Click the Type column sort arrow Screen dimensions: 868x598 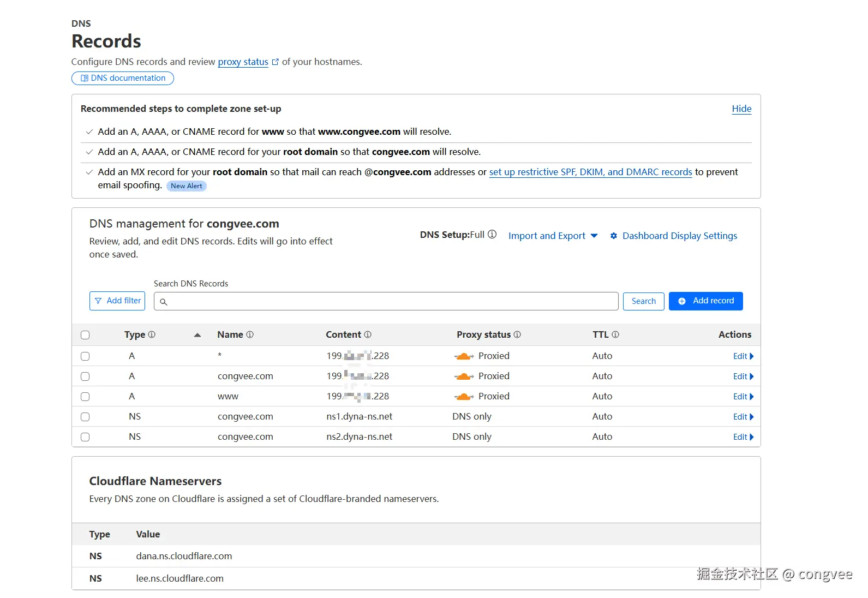pyautogui.click(x=197, y=335)
